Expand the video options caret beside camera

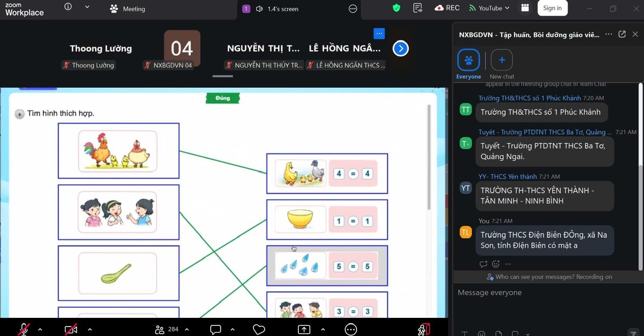coord(90,329)
